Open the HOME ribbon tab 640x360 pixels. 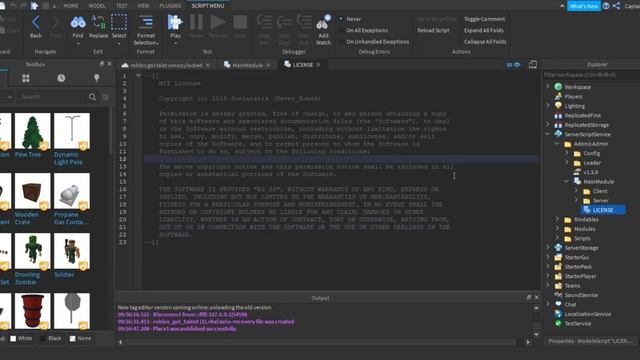(71, 6)
